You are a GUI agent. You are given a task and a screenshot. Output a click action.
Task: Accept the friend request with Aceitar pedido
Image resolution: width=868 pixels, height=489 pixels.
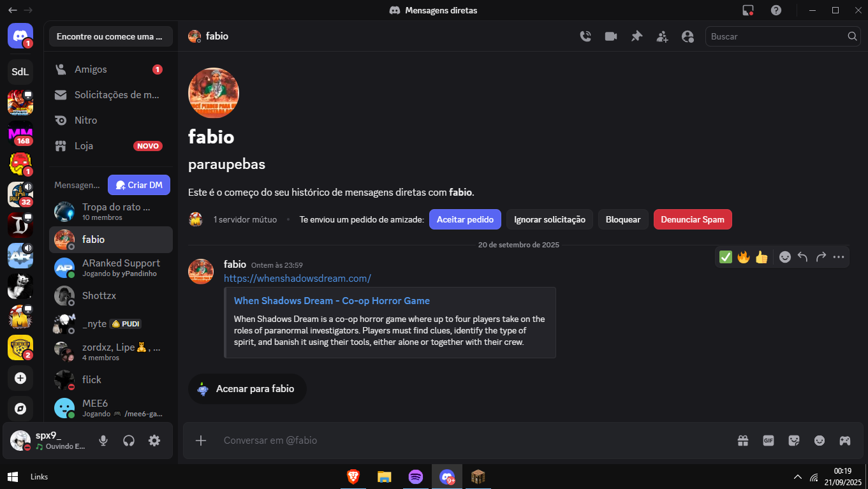pos(465,219)
